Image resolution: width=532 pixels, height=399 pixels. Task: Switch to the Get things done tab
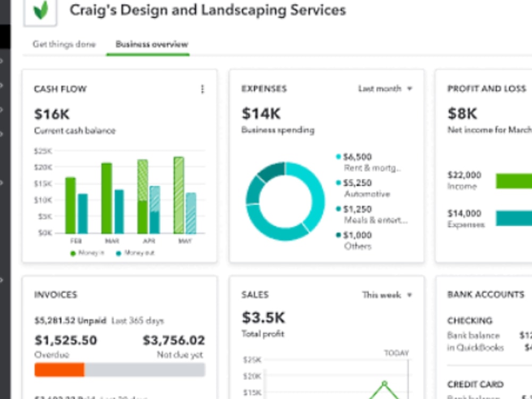pyautogui.click(x=63, y=45)
